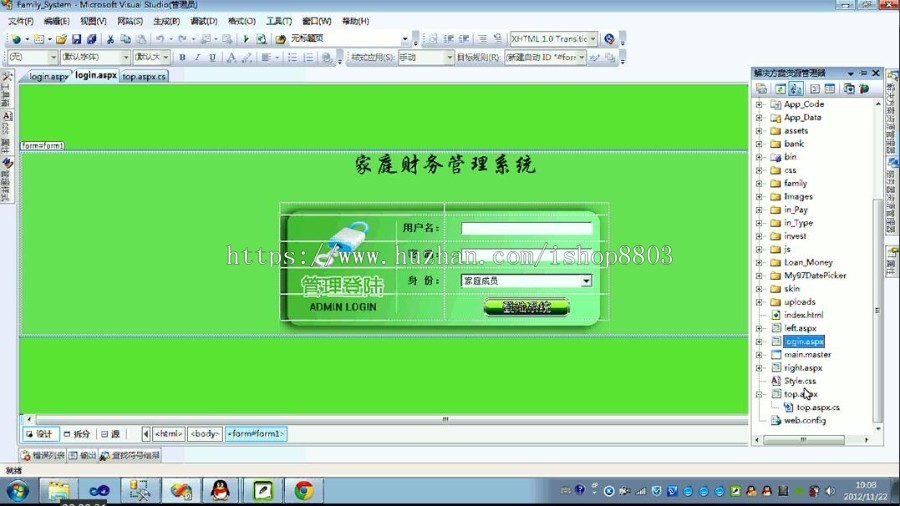Screen dimensions: 900x506
Task: Click the Copy Web Site icon in Solution Explorer
Action: (x=848, y=89)
